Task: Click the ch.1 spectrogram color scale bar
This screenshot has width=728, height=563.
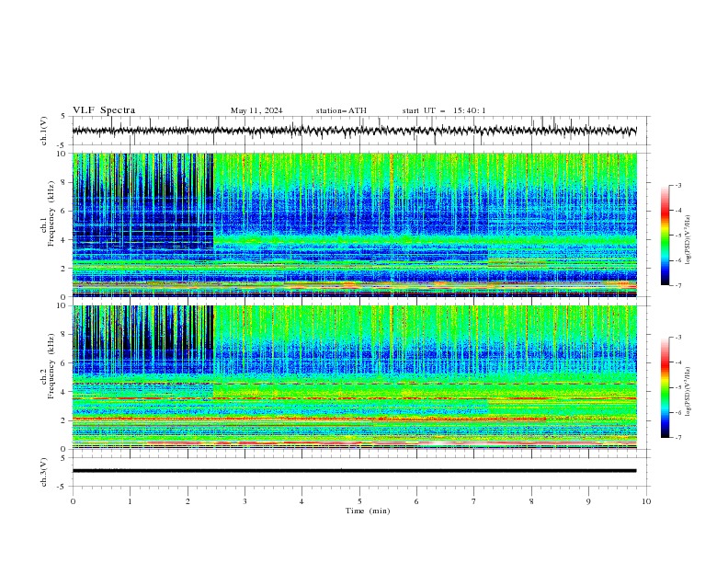Action: coord(665,236)
